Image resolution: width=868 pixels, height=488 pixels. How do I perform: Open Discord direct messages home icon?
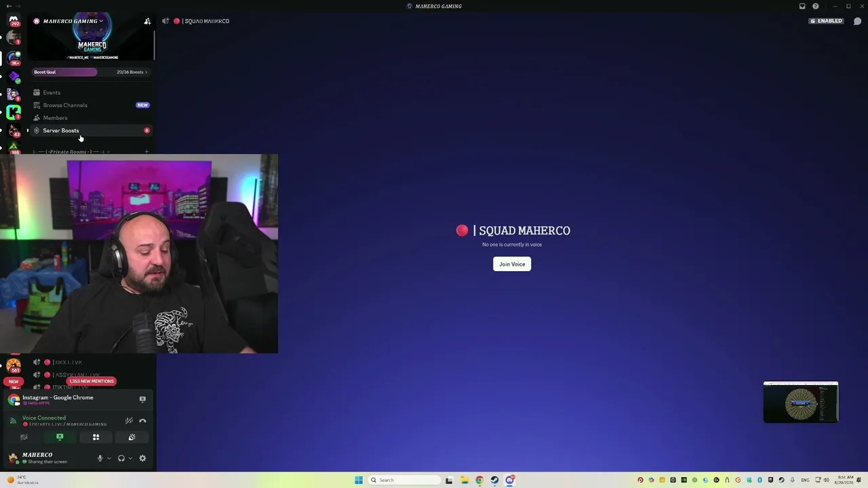coord(14,20)
